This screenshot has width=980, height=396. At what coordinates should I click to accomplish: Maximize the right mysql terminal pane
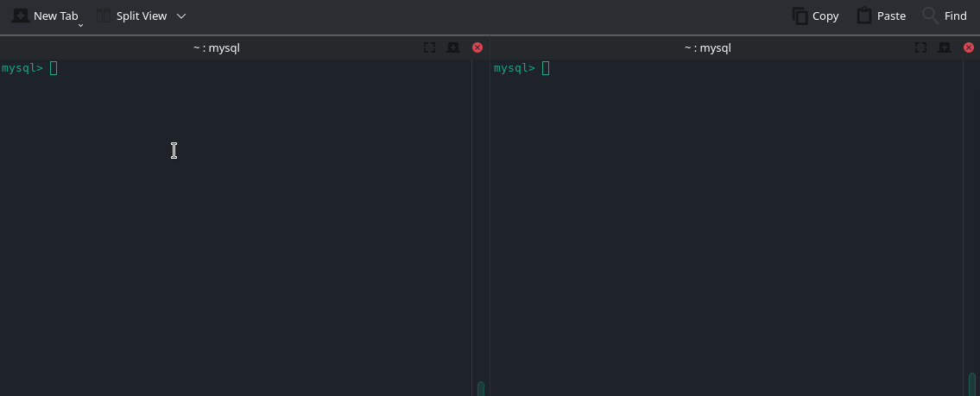920,47
